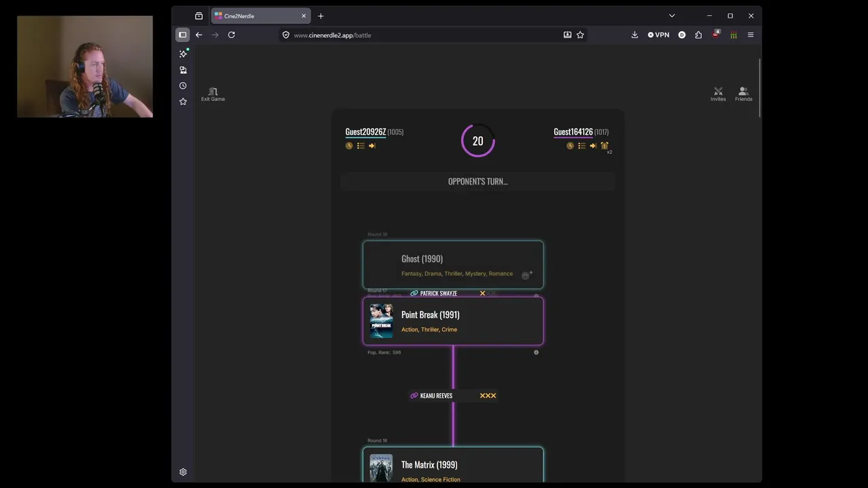The image size is (868, 488).
Task: Click Guest164126's skip arrow lifeline icon
Action: 593,146
